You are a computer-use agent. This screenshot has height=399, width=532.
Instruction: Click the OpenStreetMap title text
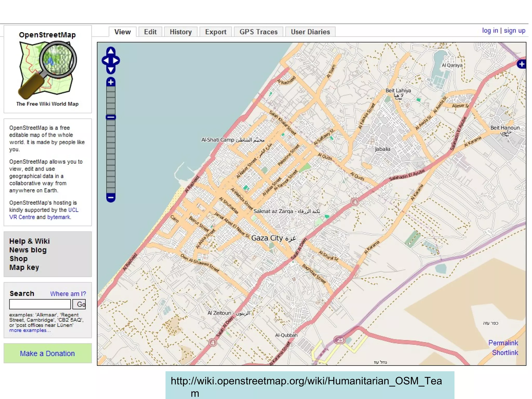[x=47, y=35]
